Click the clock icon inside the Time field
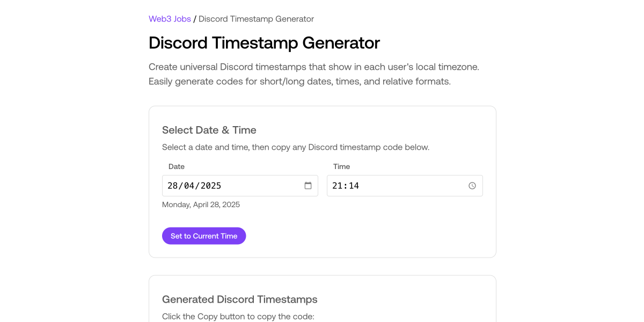This screenshot has width=644, height=322. pyautogui.click(x=472, y=185)
